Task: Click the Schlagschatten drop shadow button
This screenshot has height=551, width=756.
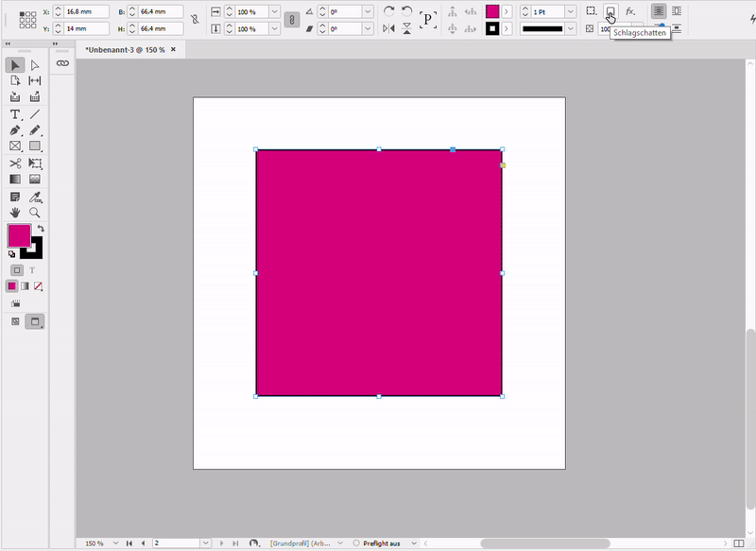Action: (x=610, y=11)
